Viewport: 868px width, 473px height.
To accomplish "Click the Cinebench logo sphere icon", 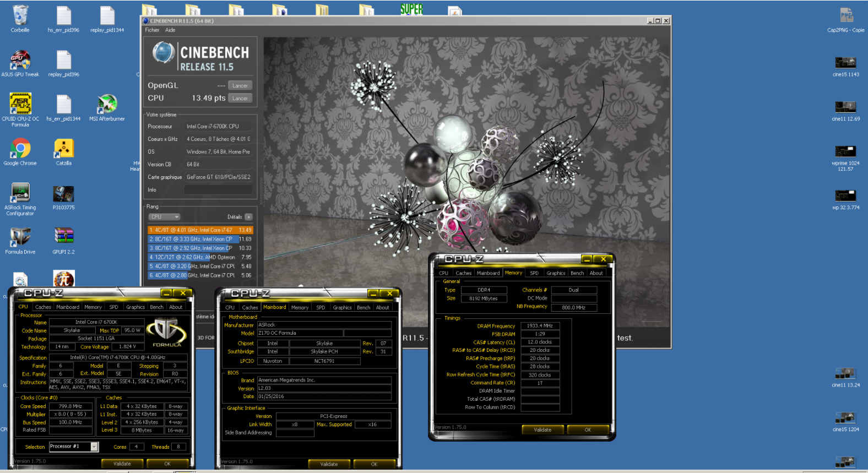I will pos(164,52).
